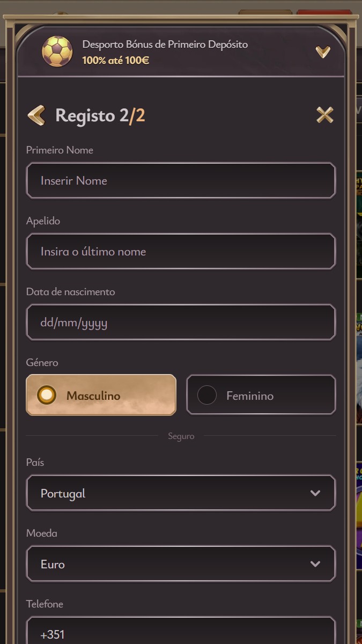This screenshot has height=644, width=362.
Task: Click the chevron in the Moeda field
Action: coord(315,564)
